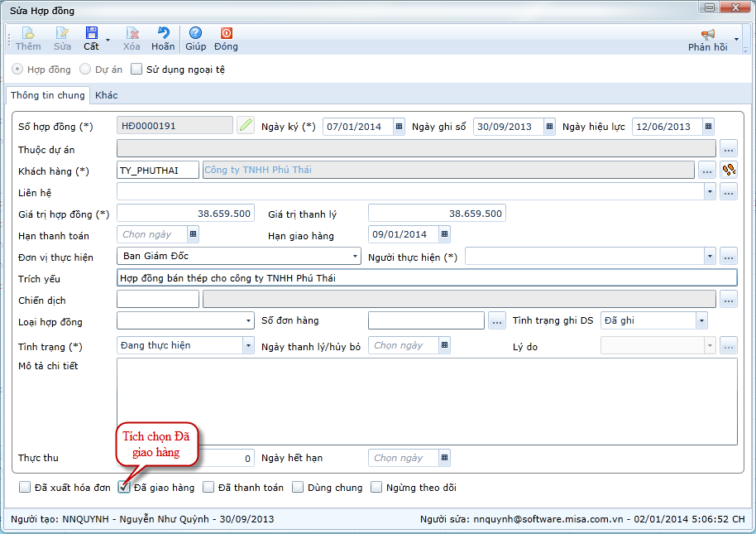Open Giúp help icon
756x534 pixels.
point(195,34)
